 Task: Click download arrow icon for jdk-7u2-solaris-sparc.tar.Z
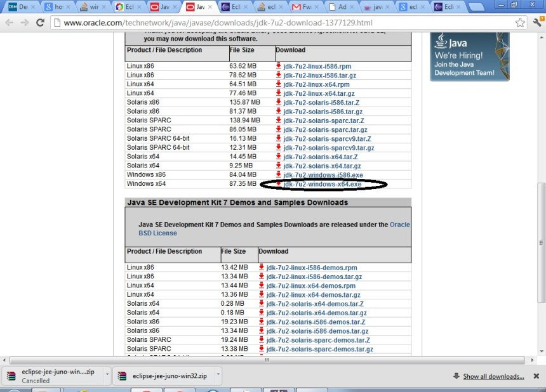279,120
